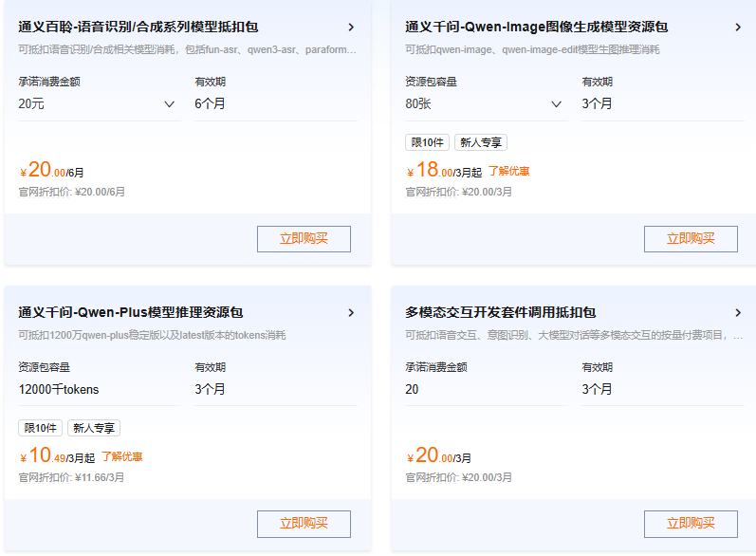This screenshot has width=756, height=556.
Task: Open 了解优惠 link beside ¥18.00 price
Action: (x=508, y=171)
